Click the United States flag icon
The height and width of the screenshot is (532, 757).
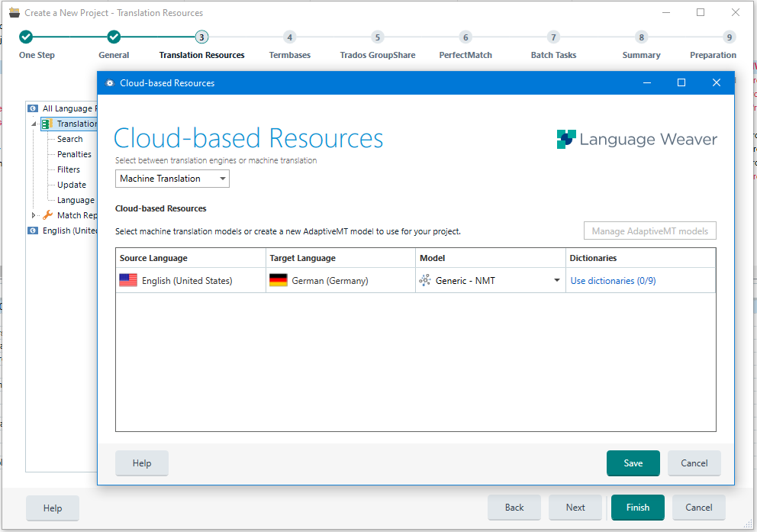pyautogui.click(x=128, y=281)
